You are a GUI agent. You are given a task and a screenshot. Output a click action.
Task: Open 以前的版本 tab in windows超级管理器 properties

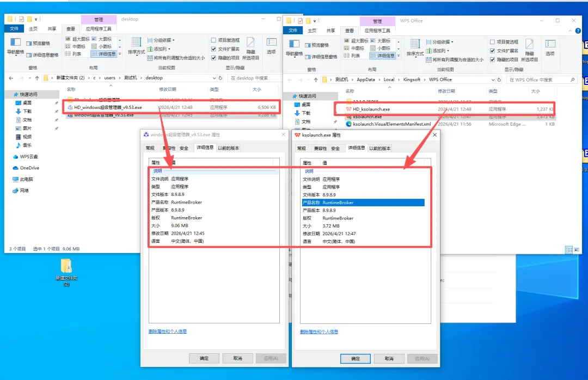click(229, 148)
